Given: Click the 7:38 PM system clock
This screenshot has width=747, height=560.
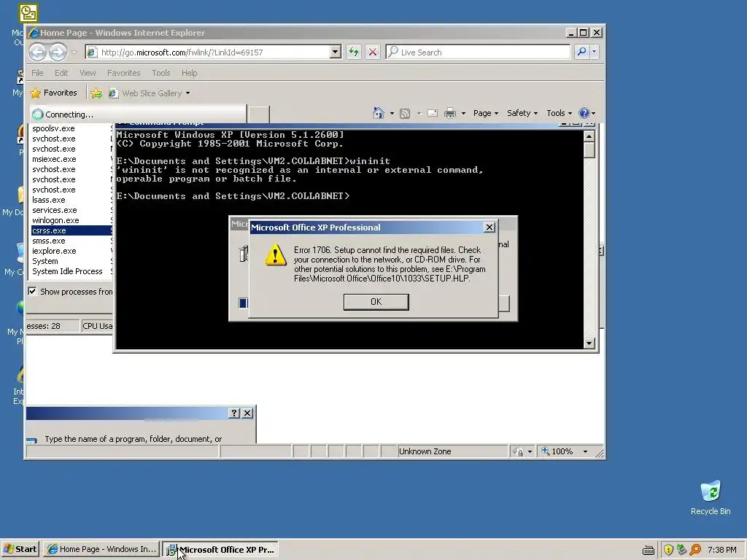Looking at the screenshot, I should click(721, 550).
